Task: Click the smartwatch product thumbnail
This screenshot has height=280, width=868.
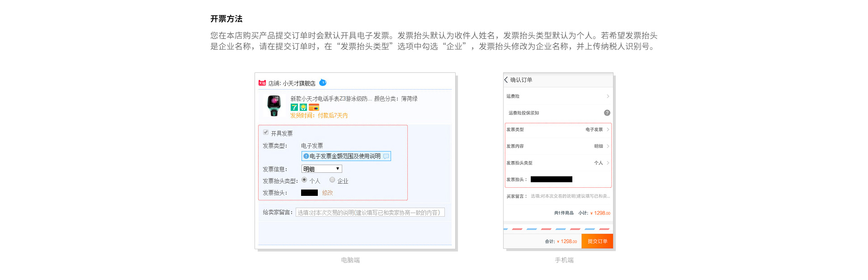Action: (274, 106)
